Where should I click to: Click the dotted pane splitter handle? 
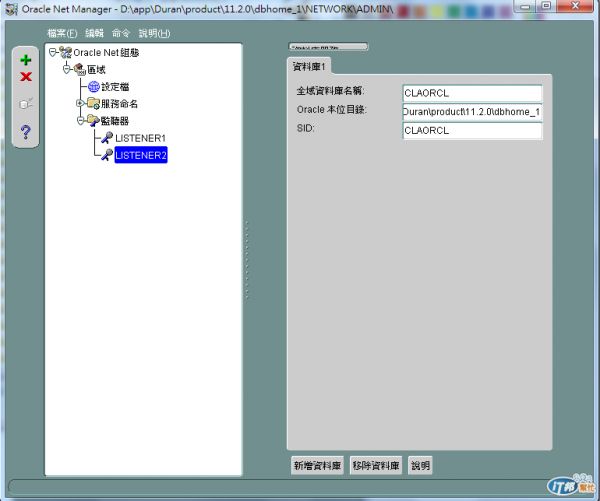click(247, 259)
